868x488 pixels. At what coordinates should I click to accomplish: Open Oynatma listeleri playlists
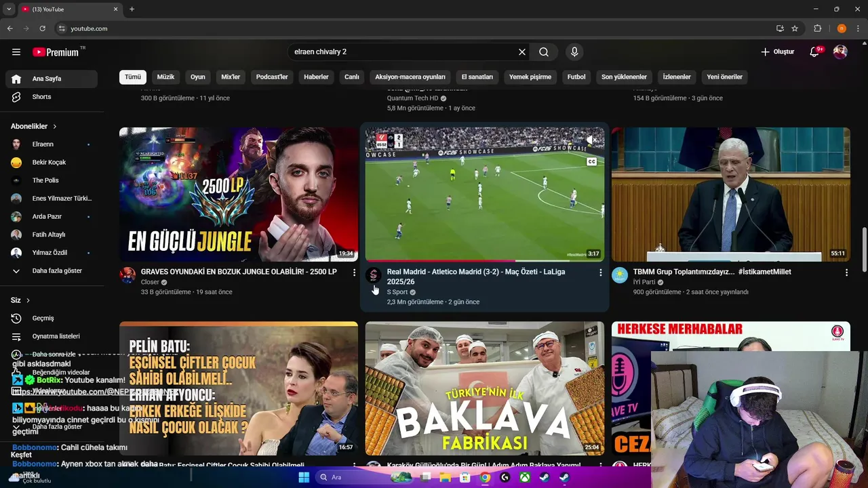pos(52,336)
